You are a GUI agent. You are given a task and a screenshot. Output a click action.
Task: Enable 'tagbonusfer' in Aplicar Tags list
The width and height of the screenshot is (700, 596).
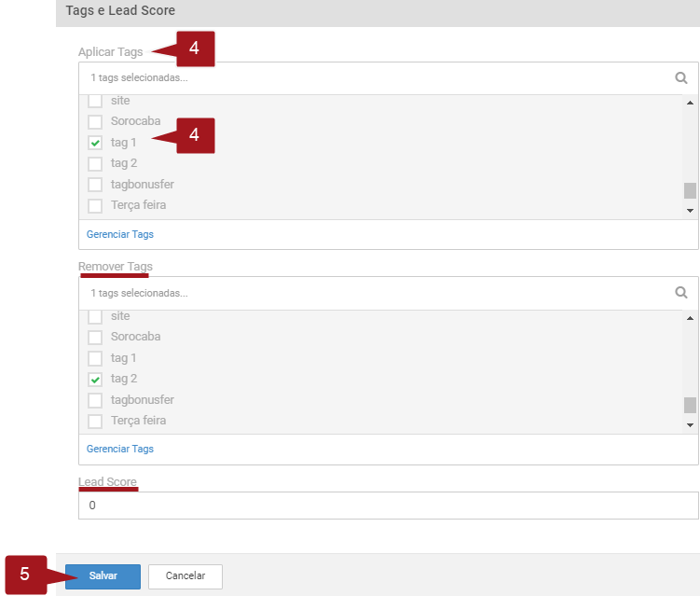pos(95,185)
